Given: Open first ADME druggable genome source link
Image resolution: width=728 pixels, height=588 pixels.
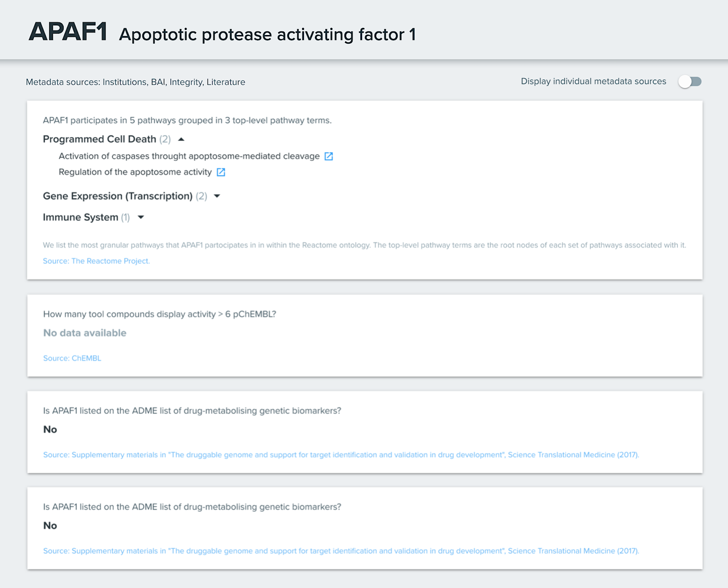Looking at the screenshot, I should [x=341, y=455].
